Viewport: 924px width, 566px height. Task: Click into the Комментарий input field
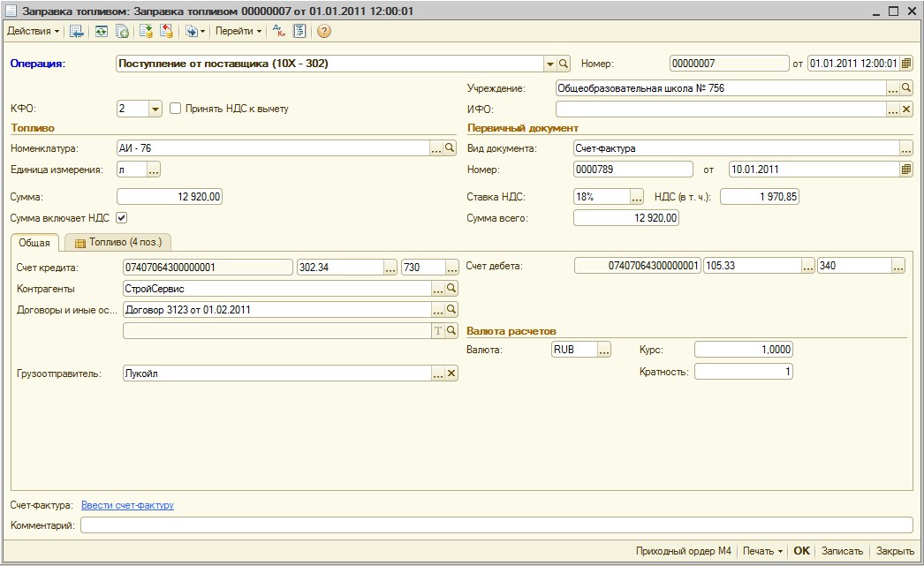tap(496, 525)
